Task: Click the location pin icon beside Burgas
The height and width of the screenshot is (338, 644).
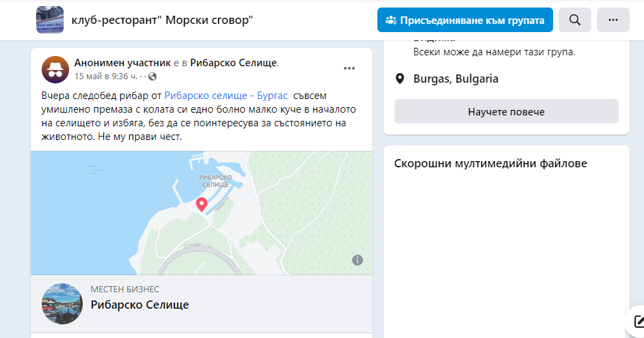Action: coord(401,79)
